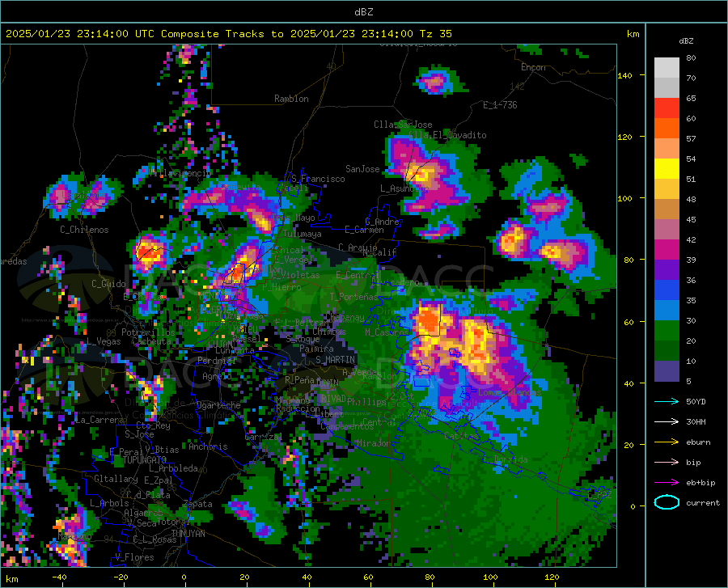
Task: Select the C_Chilenos label
Action: point(84,230)
